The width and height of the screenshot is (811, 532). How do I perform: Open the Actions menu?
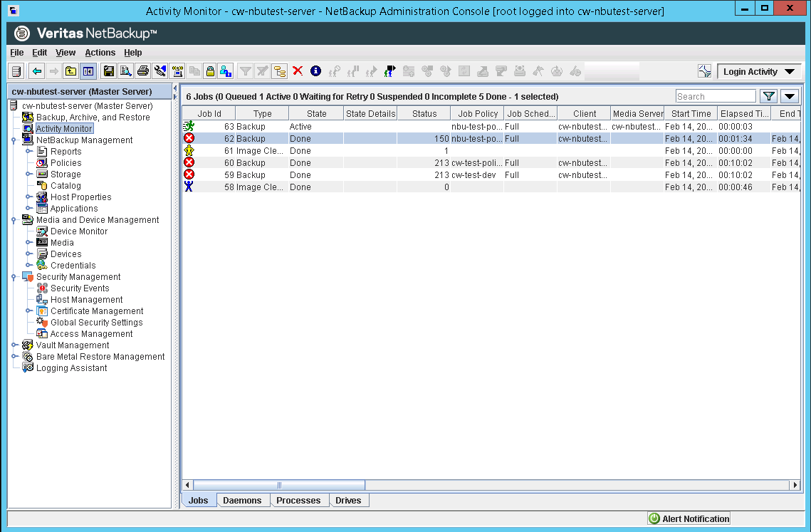pyautogui.click(x=100, y=52)
